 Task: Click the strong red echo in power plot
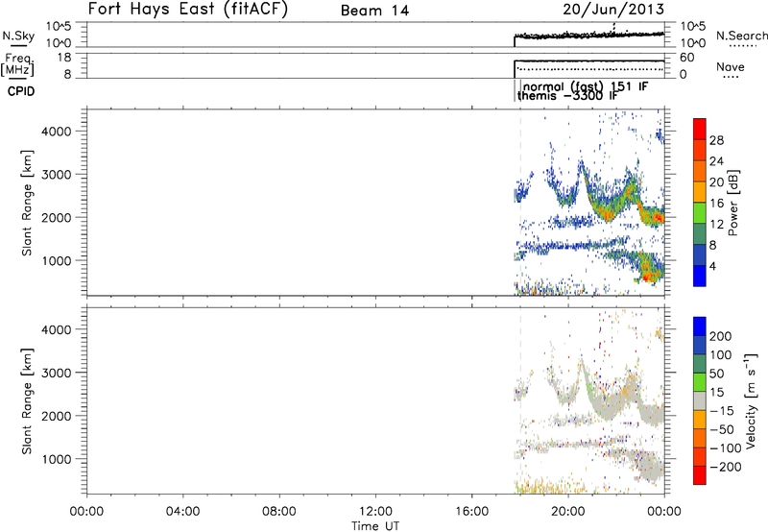(x=648, y=277)
